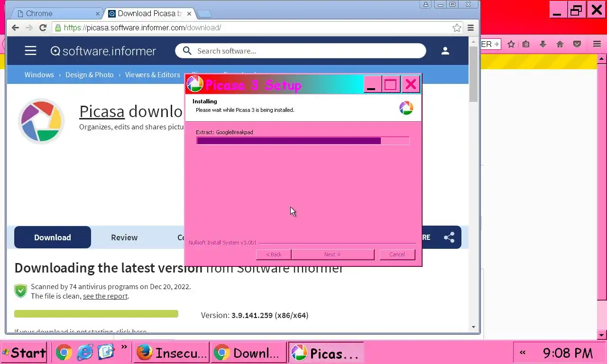Close the Chrome tab with x
This screenshot has width=607, height=364.
(98, 14)
